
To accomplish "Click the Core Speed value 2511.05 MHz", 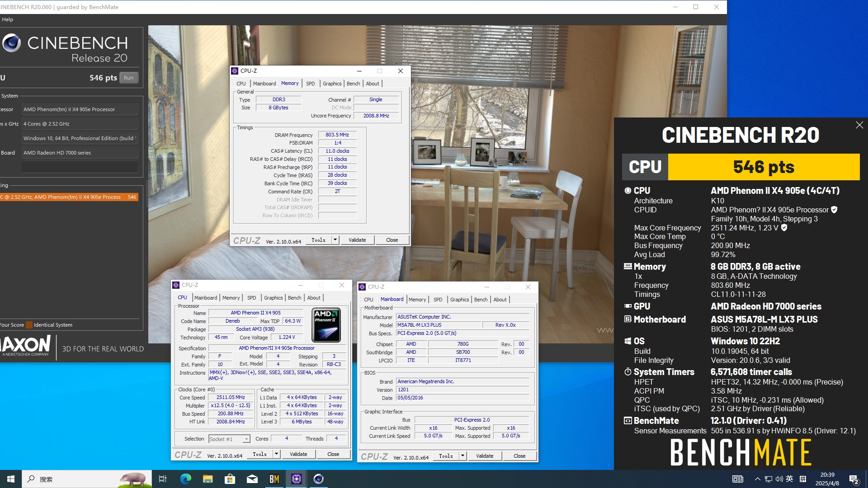I will [x=231, y=398].
